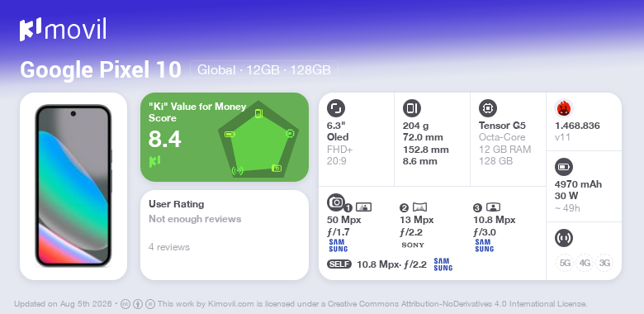Click the Kimovil logo
The height and width of the screenshot is (314, 644).
click(63, 30)
